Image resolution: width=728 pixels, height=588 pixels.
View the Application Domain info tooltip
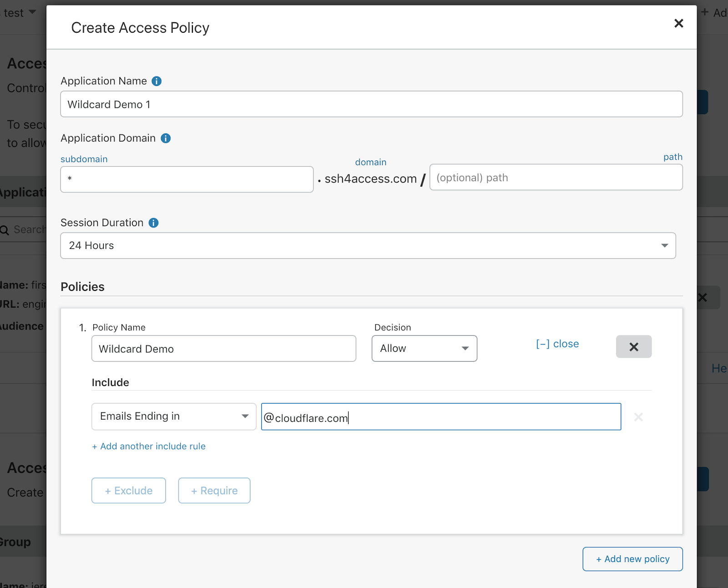pos(166,138)
